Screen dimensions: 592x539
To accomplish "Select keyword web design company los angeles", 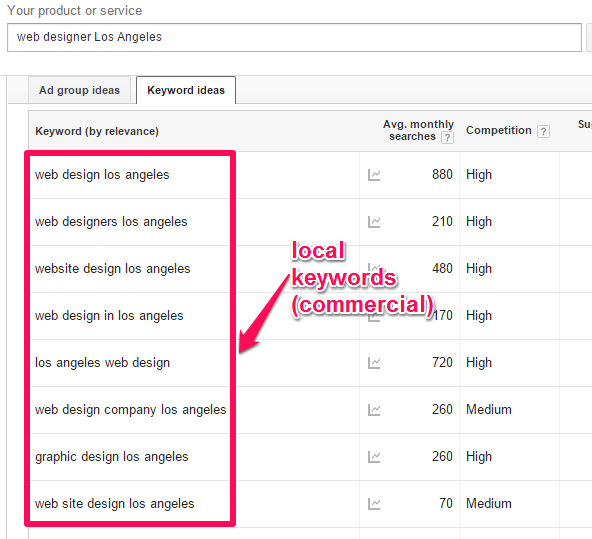I will 131,410.
